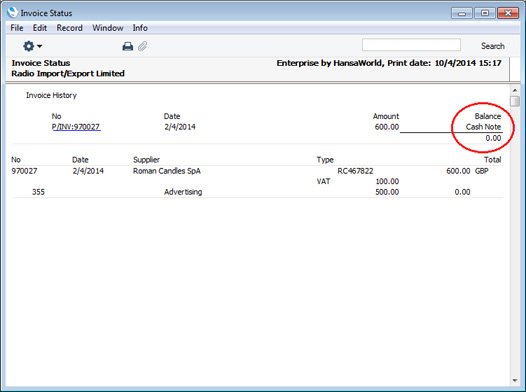
Task: Click the printer icon
Action: pos(127,46)
